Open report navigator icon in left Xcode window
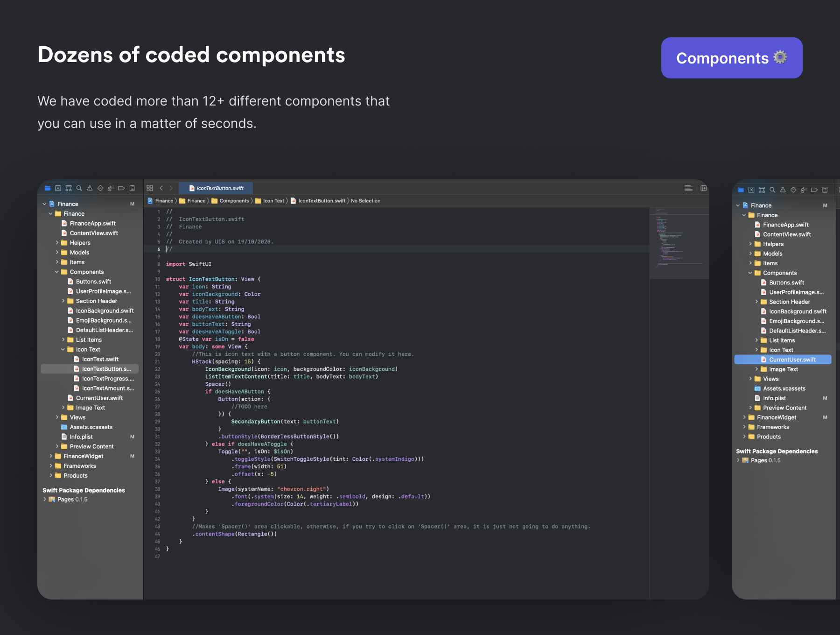This screenshot has height=635, width=840. point(132,188)
